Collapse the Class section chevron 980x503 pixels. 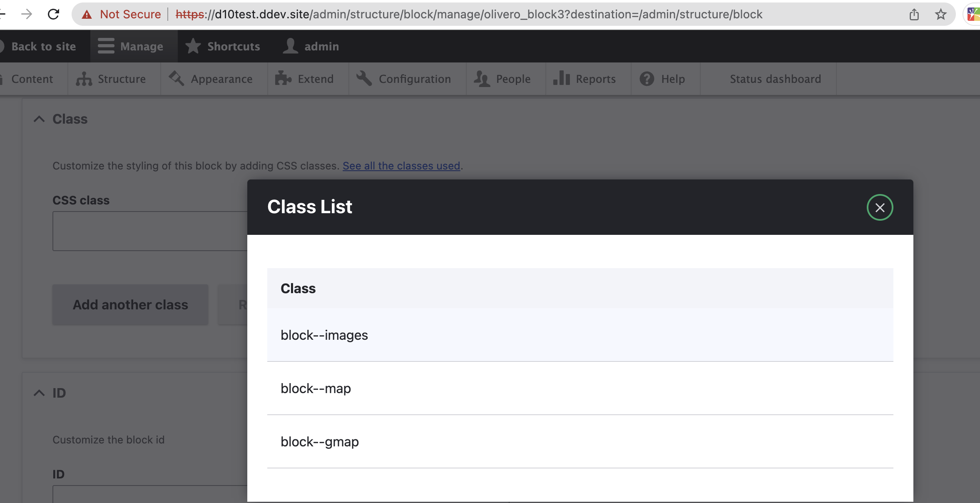click(x=39, y=119)
